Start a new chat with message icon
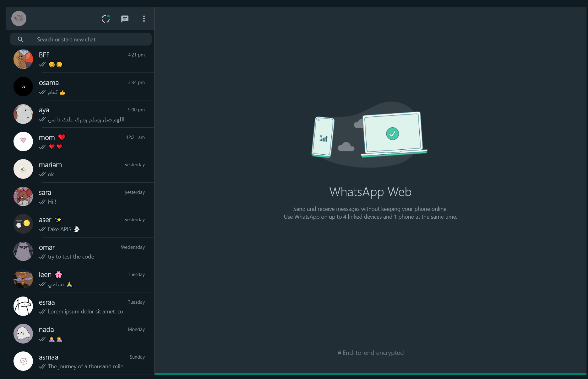Viewport: 588px width, 379px height. (125, 19)
